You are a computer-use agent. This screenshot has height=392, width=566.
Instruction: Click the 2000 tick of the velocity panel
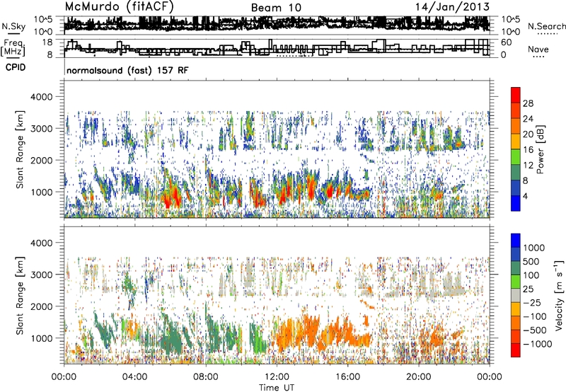(x=43, y=306)
